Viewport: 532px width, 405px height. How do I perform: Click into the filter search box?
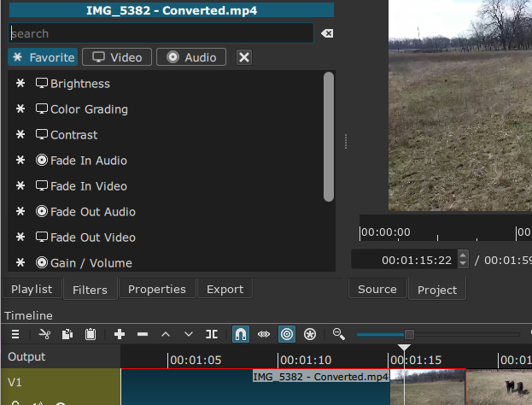click(x=161, y=33)
